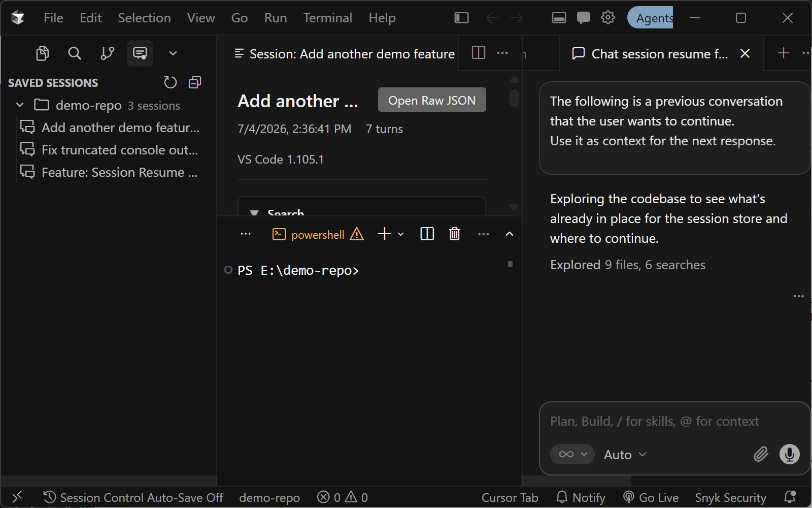This screenshot has width=812, height=508.
Task: Expand 'Explored 9 files, 6 searches' summary
Action: (x=628, y=265)
